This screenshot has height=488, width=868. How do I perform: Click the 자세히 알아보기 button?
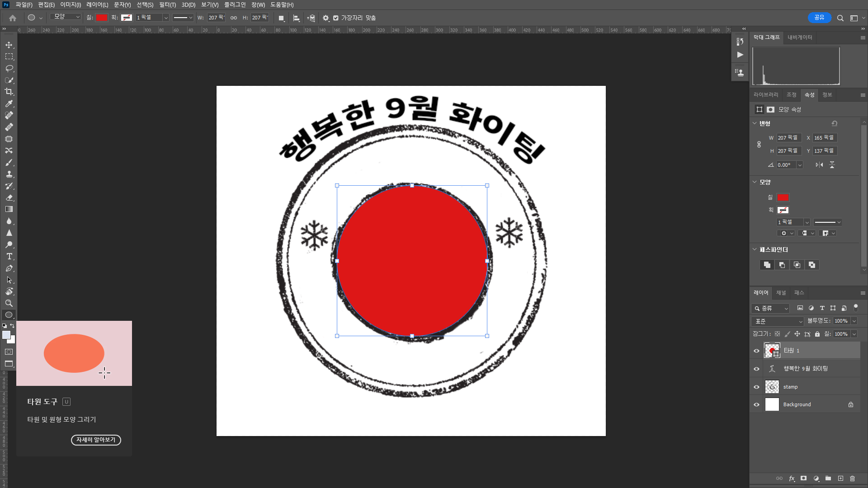click(x=96, y=440)
